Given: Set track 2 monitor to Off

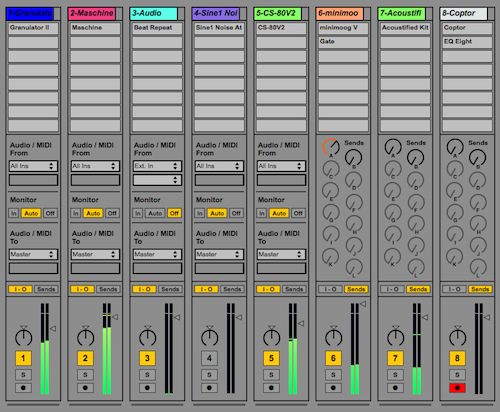Looking at the screenshot, I should click(x=112, y=213).
